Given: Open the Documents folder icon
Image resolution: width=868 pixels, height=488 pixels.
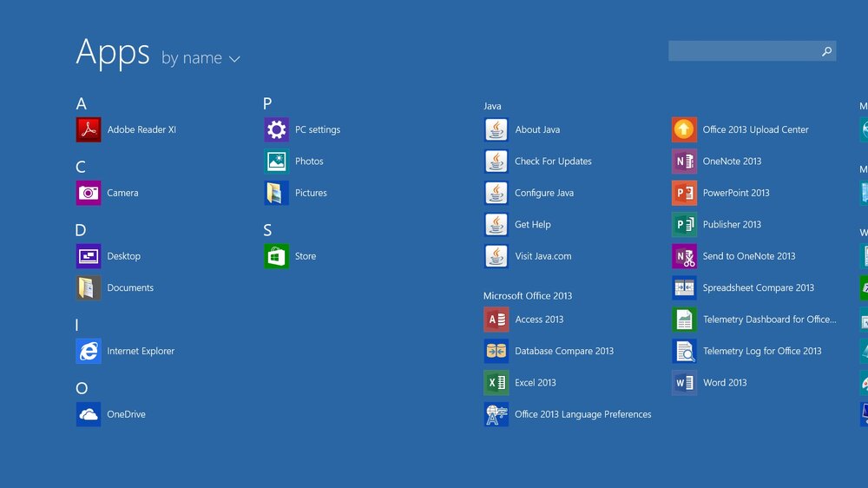Looking at the screenshot, I should pos(89,287).
